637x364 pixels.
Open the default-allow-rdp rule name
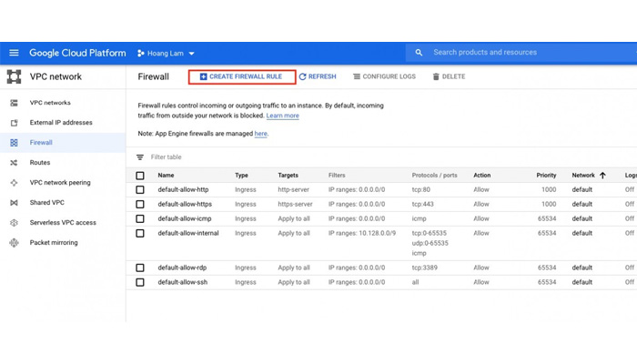point(182,268)
